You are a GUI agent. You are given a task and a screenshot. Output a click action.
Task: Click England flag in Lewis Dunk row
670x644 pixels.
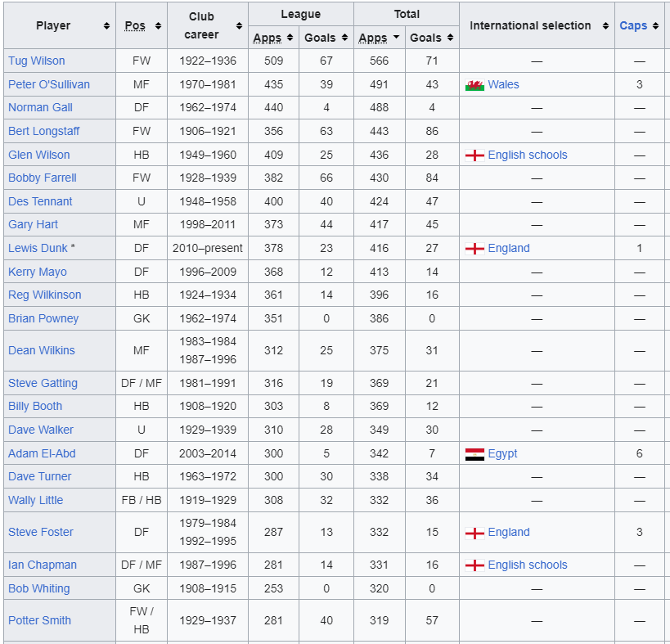tap(474, 249)
